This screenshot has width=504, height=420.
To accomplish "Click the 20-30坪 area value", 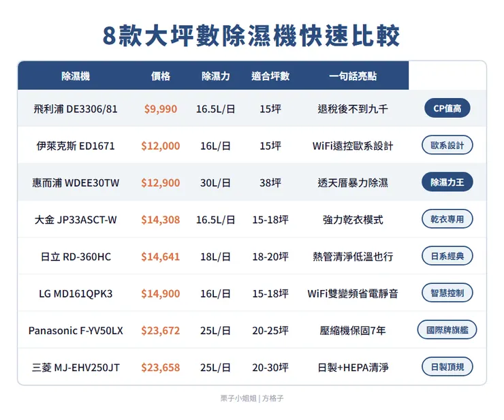I will 270,368.
